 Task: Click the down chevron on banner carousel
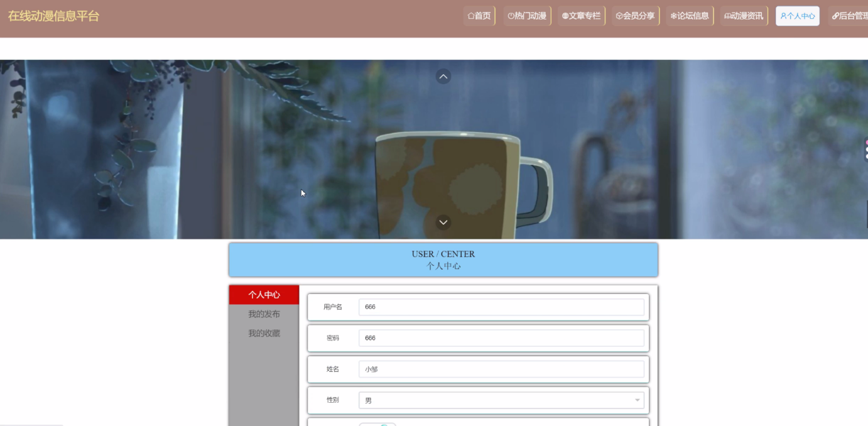pyautogui.click(x=443, y=222)
